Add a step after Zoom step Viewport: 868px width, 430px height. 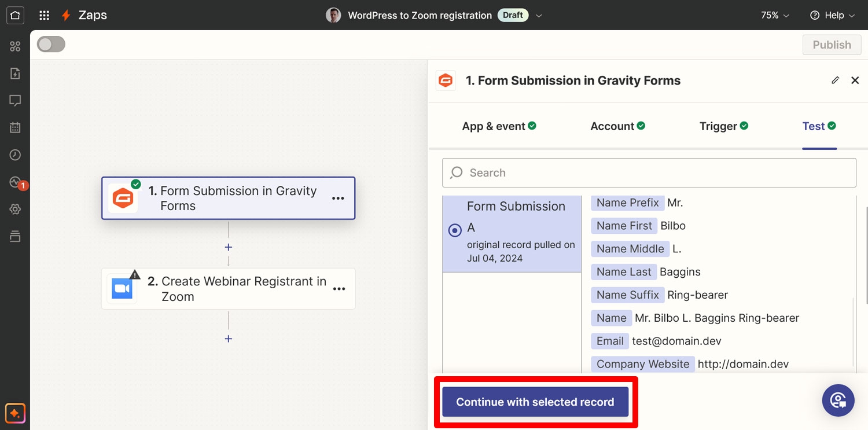click(229, 339)
